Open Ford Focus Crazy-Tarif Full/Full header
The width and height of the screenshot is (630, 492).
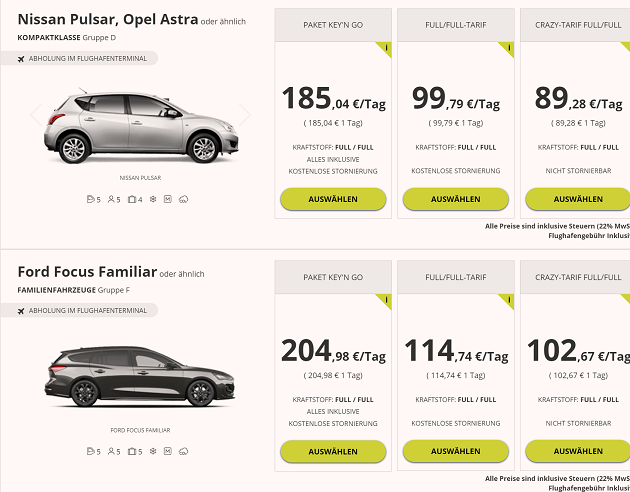pos(576,276)
